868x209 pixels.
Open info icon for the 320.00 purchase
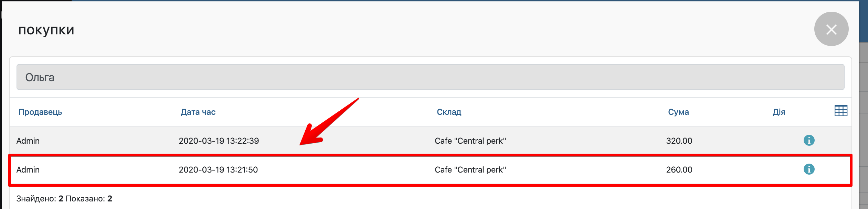[x=809, y=140]
